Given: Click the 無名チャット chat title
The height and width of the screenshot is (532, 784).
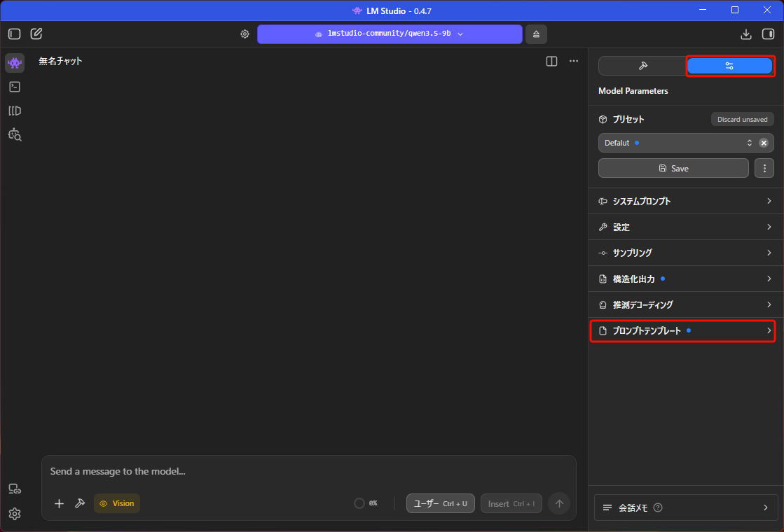Looking at the screenshot, I should pyautogui.click(x=60, y=61).
